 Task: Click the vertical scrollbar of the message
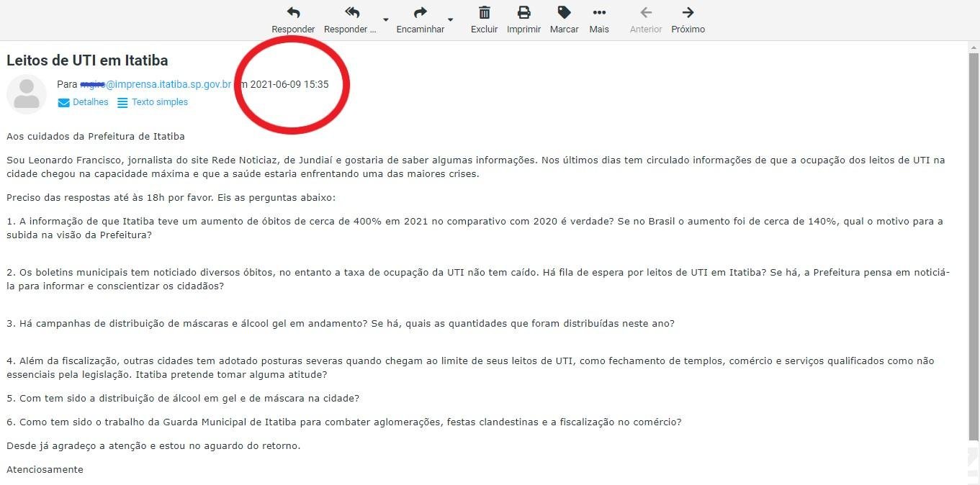pos(974,245)
